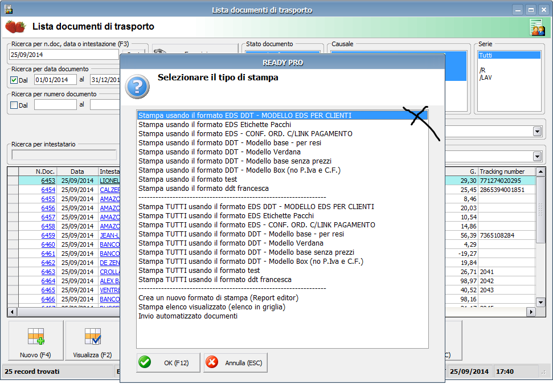Screen dimensions: 553x392
Task: Sort by Data column header
Action: pyautogui.click(x=77, y=171)
